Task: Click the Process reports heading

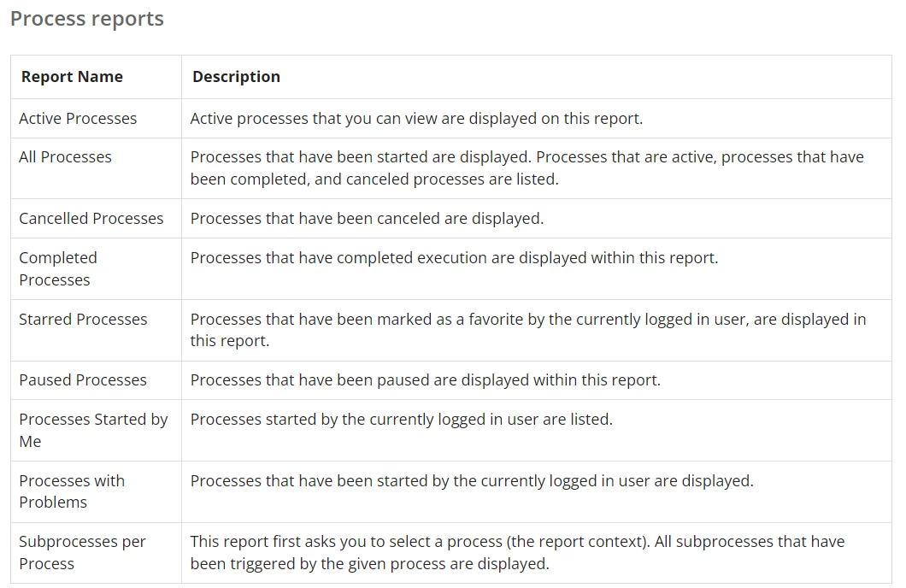Action: [x=87, y=19]
